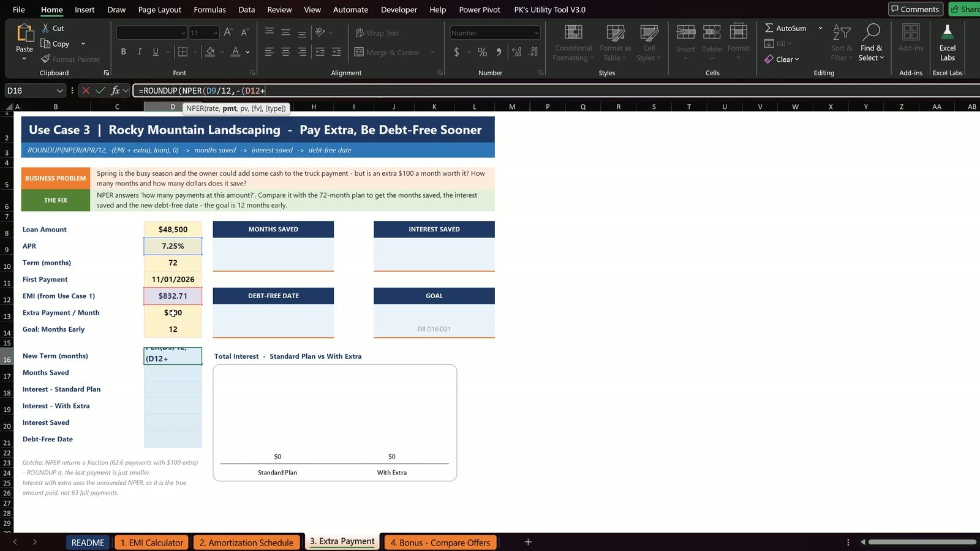Open the Formulas ribbon tab
Viewport: 980px width, 551px height.
209,10
